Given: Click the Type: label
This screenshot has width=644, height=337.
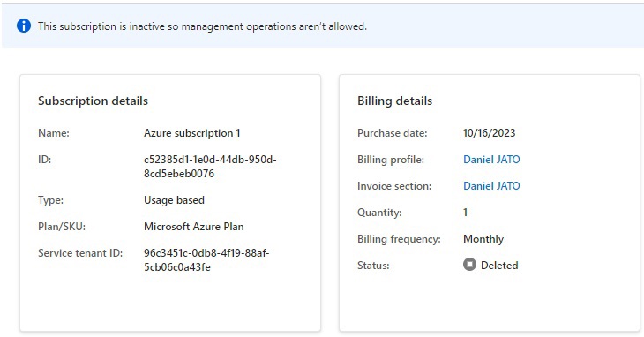Looking at the screenshot, I should pos(50,200).
